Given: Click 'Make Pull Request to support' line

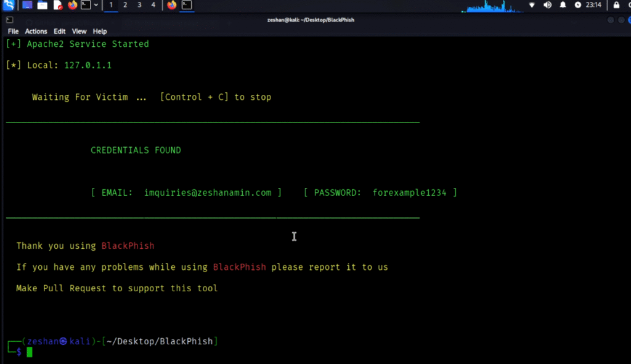Looking at the screenshot, I should click(116, 288).
